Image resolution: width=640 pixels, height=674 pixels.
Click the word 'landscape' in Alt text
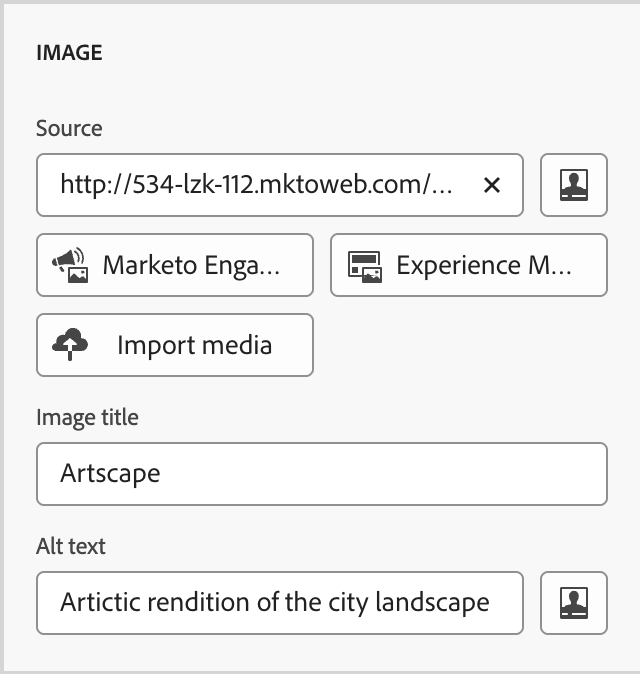(x=439, y=602)
